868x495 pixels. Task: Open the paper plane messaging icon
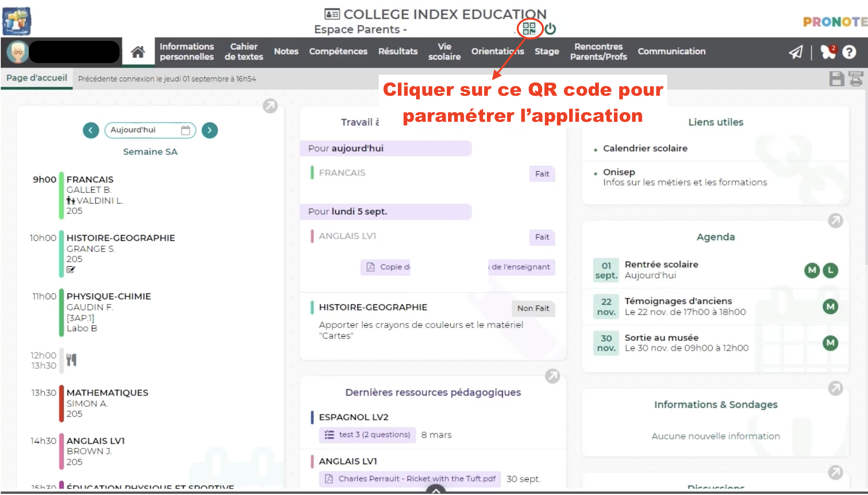point(796,52)
